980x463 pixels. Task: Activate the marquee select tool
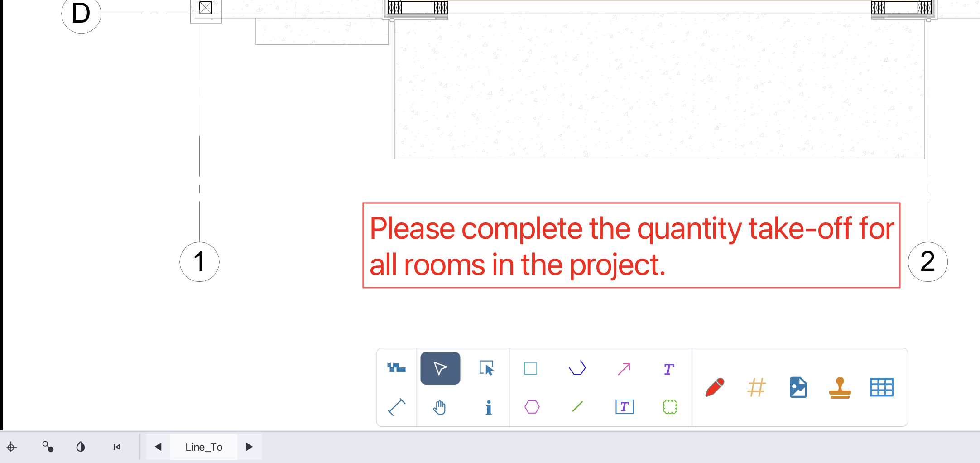[486, 368]
